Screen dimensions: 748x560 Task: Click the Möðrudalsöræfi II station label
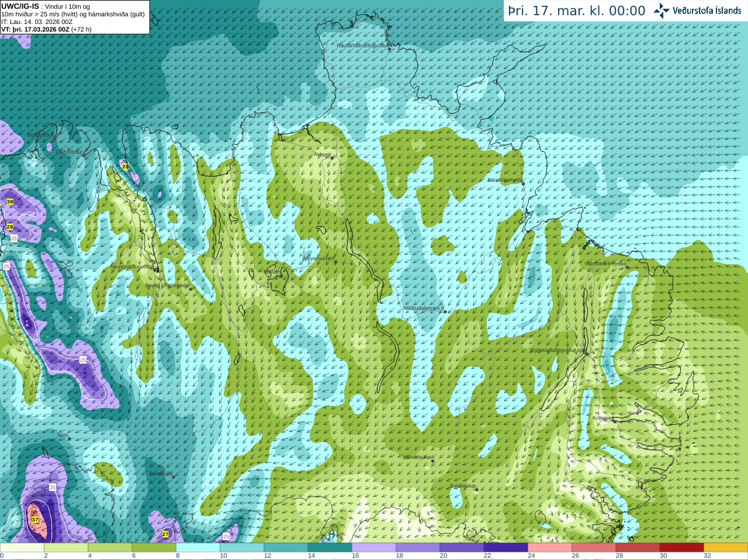coord(424,308)
